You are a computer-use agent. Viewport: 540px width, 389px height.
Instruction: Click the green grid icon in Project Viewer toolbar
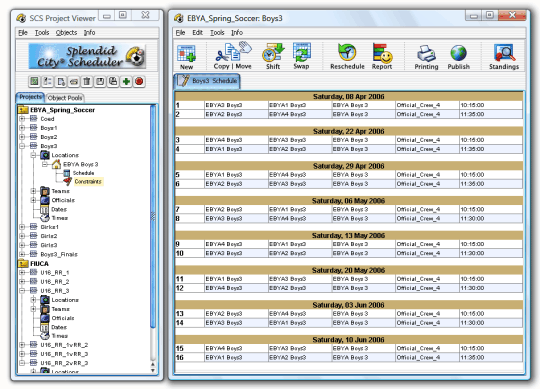34,82
